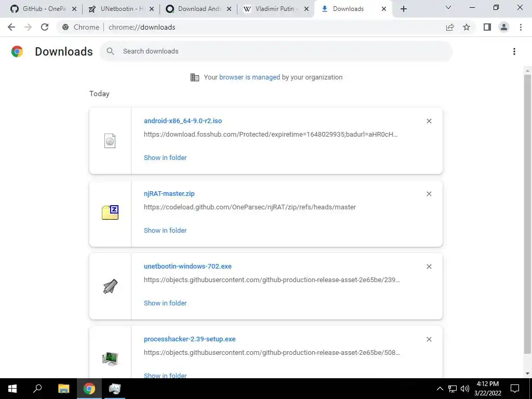
Task: Click the scrollbar down arrow
Action: click(x=527, y=374)
